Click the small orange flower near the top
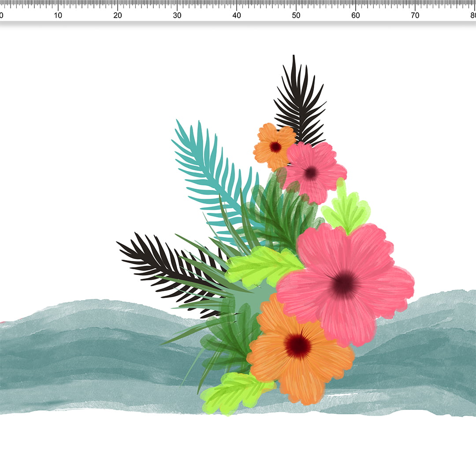This screenshot has width=476, height=476. 274,146
